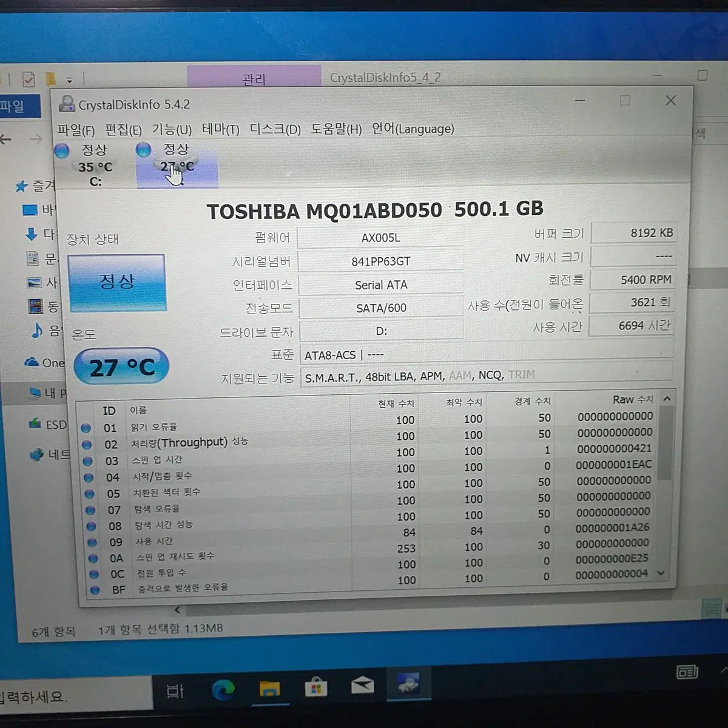Click status orb for attribute 0C 전원 투입 수
Viewport: 728px width, 728px height.
pos(94,574)
